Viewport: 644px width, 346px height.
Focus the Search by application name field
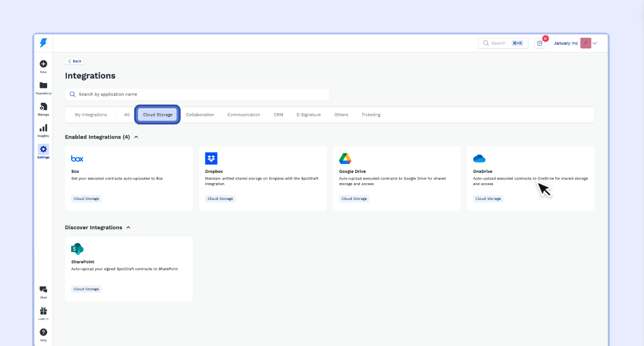coord(198,94)
